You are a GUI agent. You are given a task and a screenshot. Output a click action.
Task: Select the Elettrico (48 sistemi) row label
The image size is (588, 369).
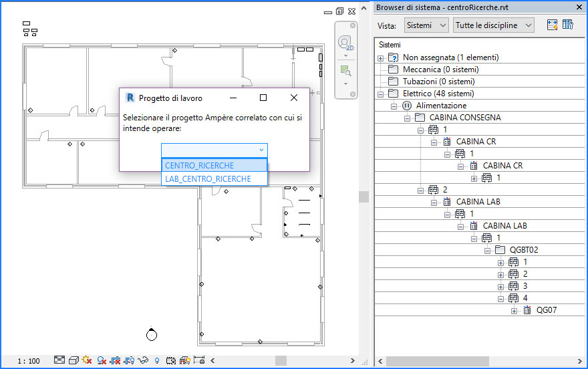coord(438,94)
